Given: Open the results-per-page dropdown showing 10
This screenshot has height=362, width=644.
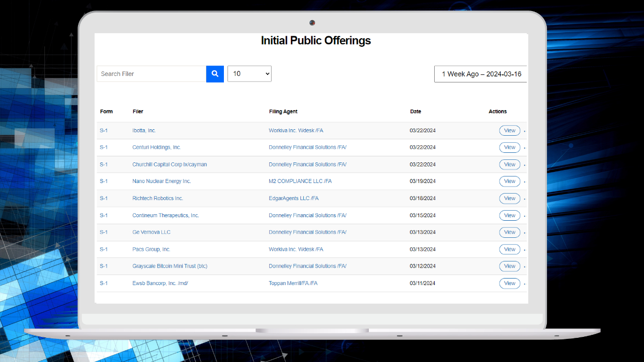Looking at the screenshot, I should coord(249,73).
